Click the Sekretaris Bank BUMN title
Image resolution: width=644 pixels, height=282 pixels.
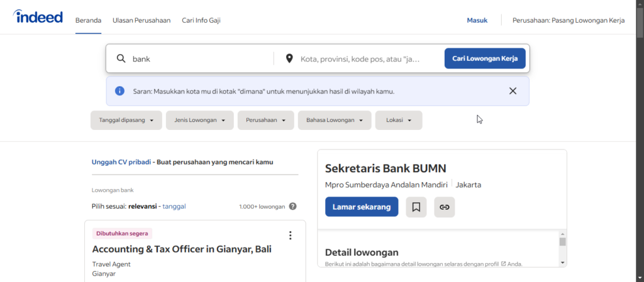[x=386, y=168]
